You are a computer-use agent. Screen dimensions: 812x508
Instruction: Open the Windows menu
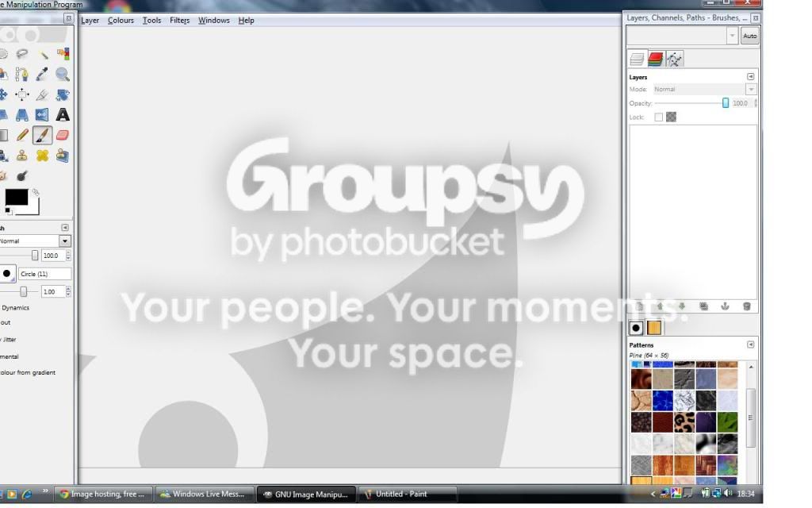point(214,20)
